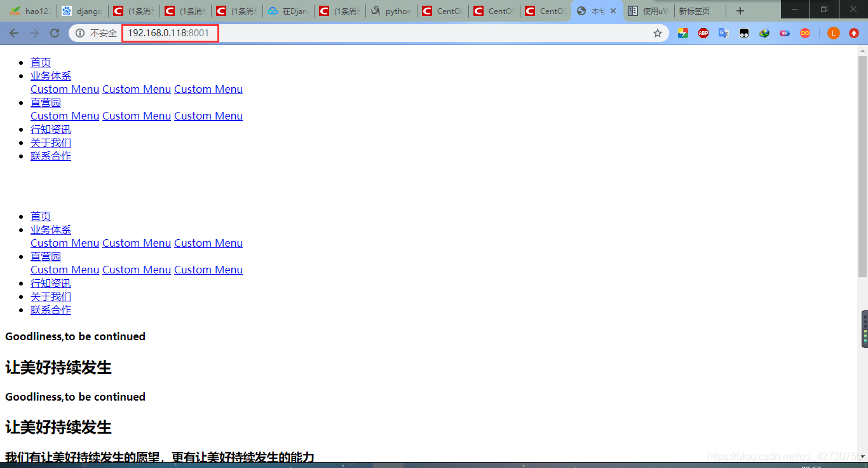Open 行知资讯 link in the upper menu list
This screenshot has width=868, height=468.
[51, 129]
